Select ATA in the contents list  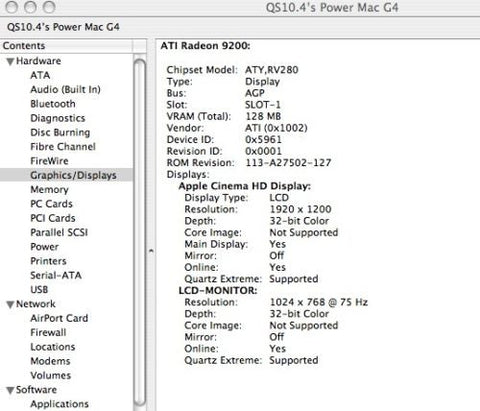40,75
